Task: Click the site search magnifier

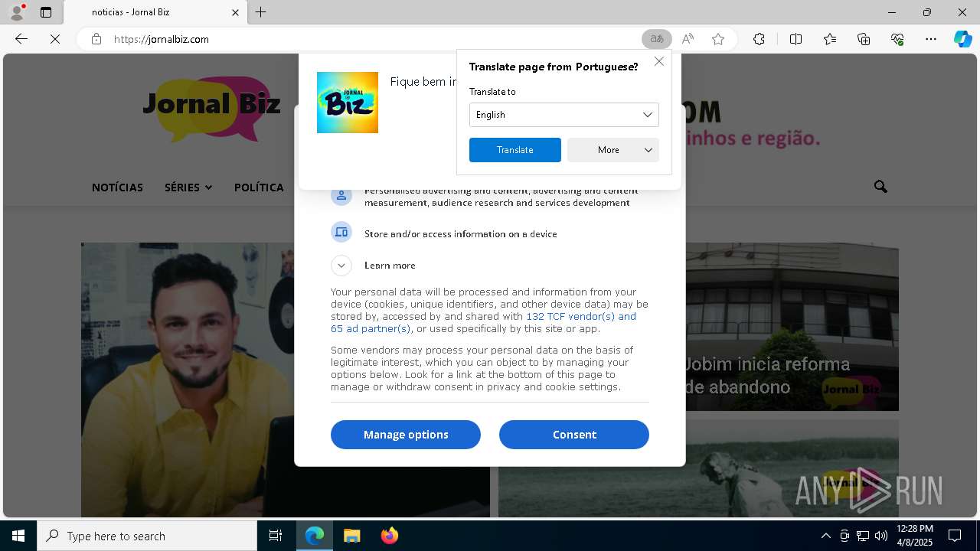Action: (880, 187)
